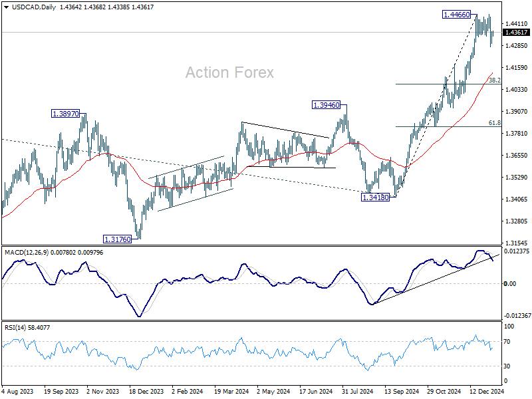Click the 1.37810 price axis value
532x399 pixels.
517,134
